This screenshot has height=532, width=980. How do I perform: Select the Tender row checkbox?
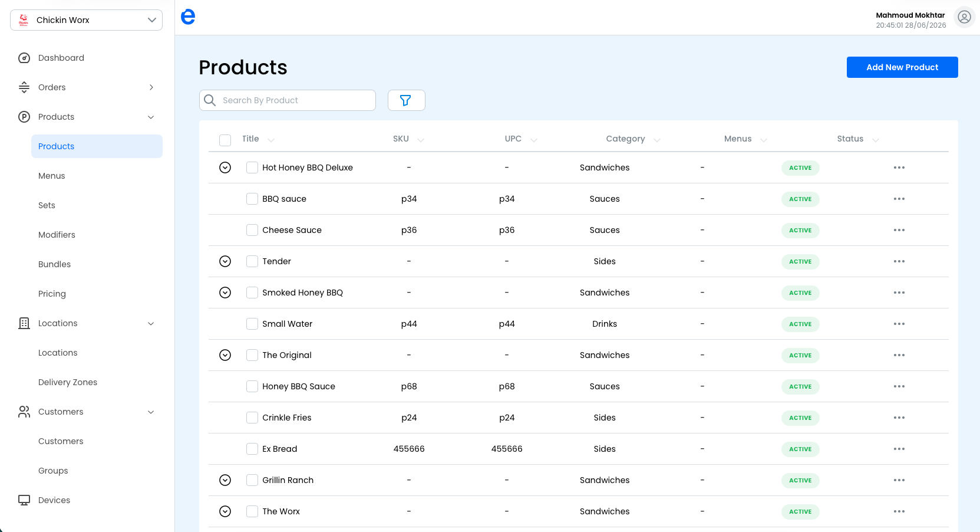click(x=252, y=261)
